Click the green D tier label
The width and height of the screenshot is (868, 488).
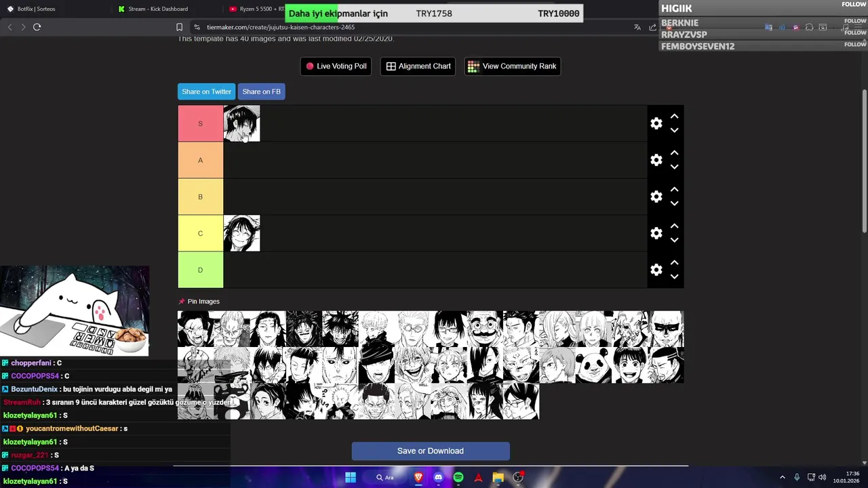coord(200,270)
